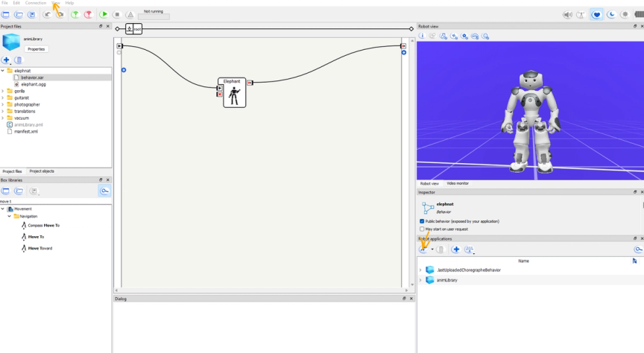Expand the gorilla folder
644x353 pixels.
(x=3, y=91)
